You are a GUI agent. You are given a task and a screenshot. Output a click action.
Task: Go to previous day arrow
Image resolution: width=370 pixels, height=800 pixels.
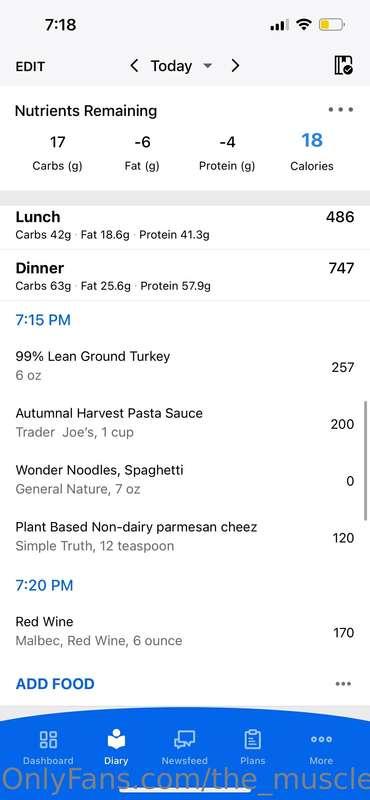tap(134, 66)
